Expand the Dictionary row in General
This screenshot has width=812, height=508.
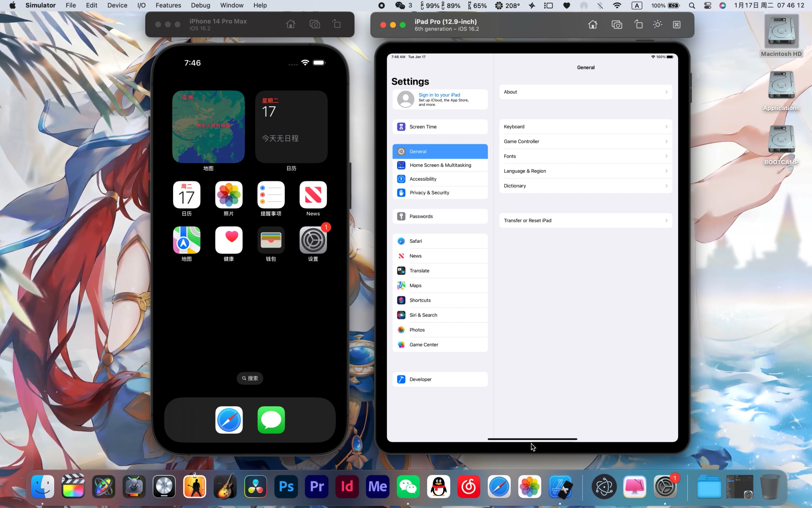586,186
